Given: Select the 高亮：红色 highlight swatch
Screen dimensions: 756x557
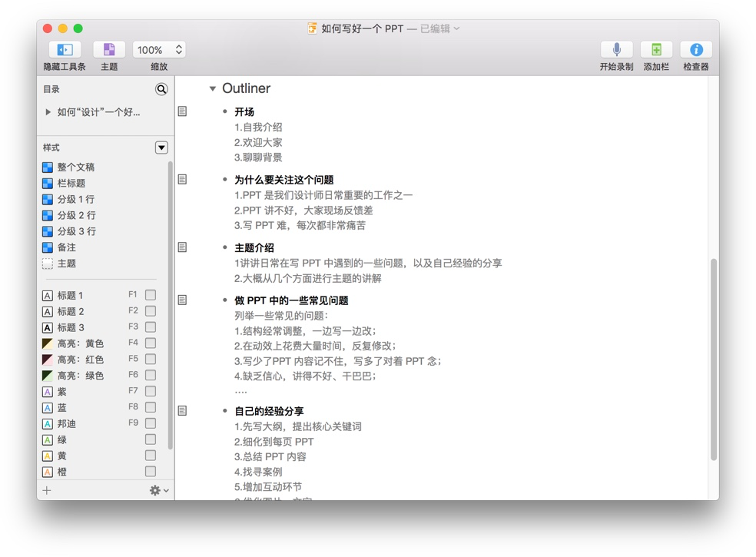Looking at the screenshot, I should [48, 360].
